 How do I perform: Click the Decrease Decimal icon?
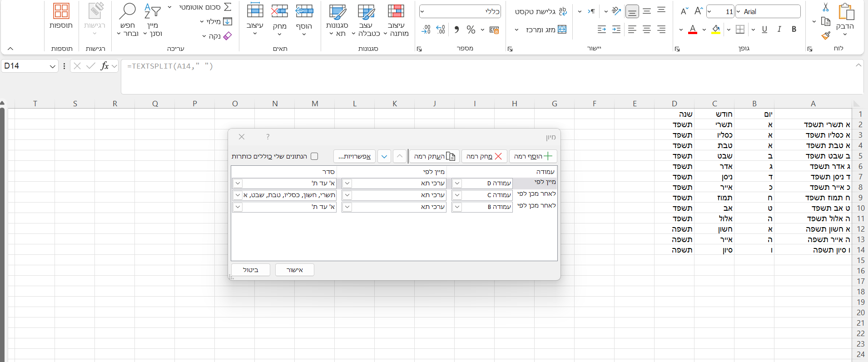[426, 30]
